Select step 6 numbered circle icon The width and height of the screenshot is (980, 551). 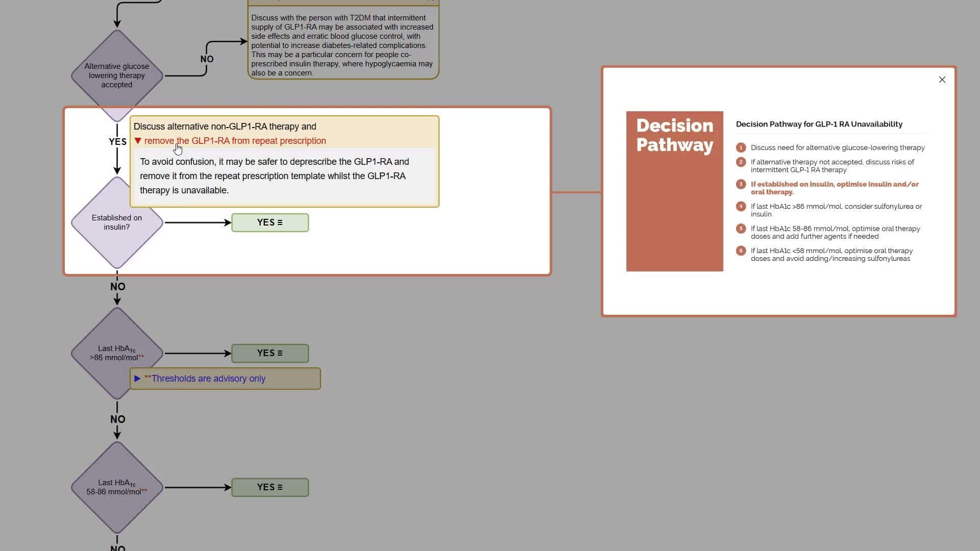(741, 251)
